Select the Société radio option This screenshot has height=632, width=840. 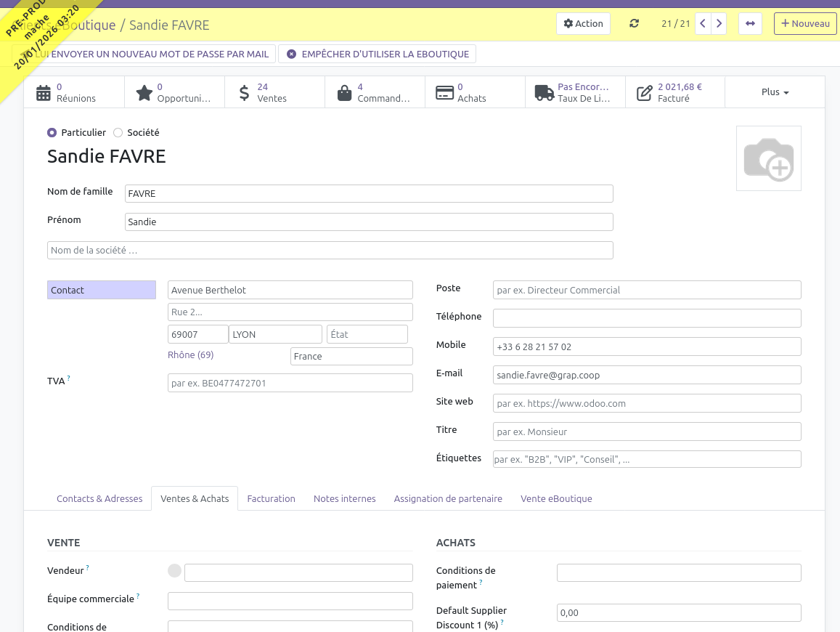click(x=118, y=132)
